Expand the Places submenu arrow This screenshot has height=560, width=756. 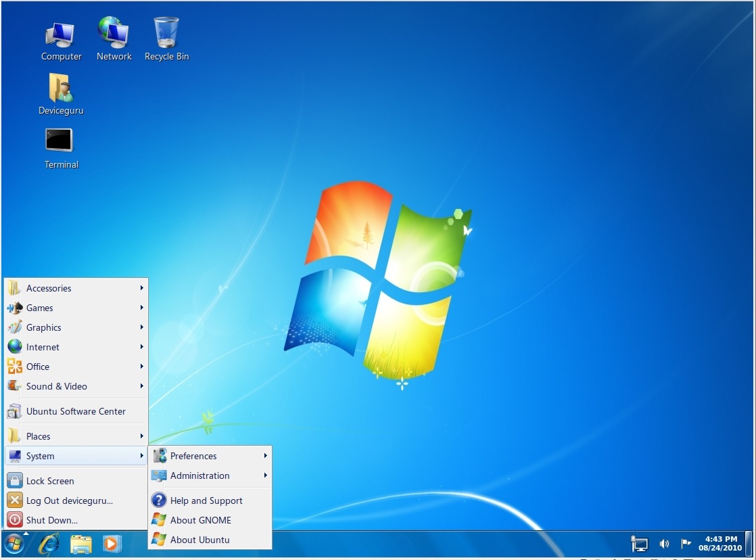[142, 436]
